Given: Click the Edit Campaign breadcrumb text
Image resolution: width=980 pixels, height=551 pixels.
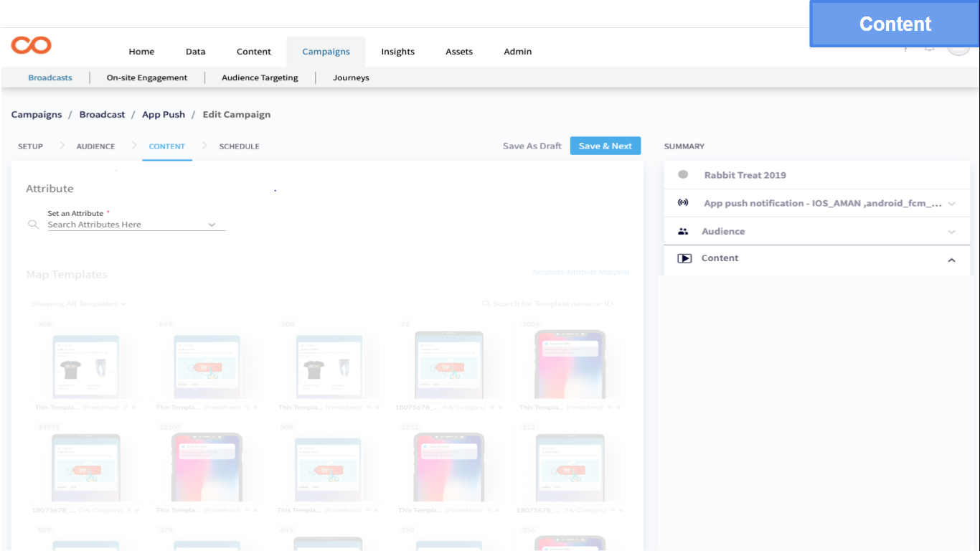Looking at the screenshot, I should [x=237, y=115].
